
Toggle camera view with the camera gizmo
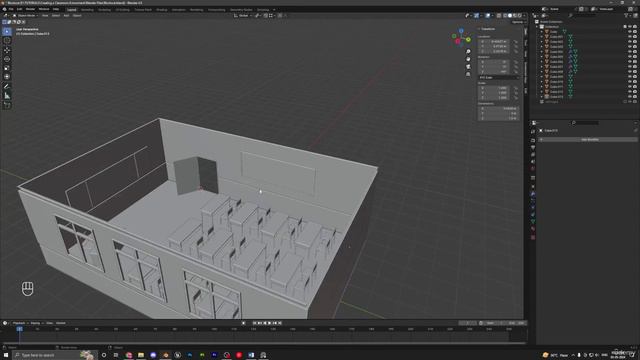pos(468,67)
